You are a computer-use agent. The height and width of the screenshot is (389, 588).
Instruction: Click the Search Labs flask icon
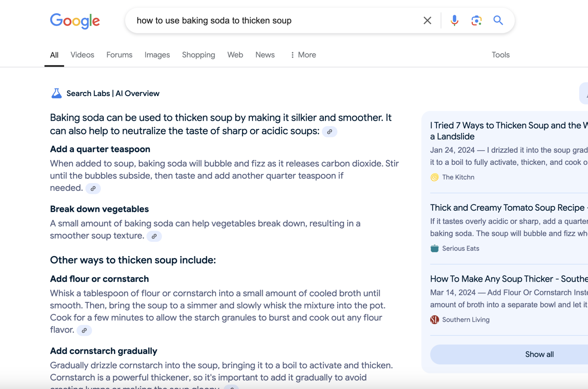point(56,93)
